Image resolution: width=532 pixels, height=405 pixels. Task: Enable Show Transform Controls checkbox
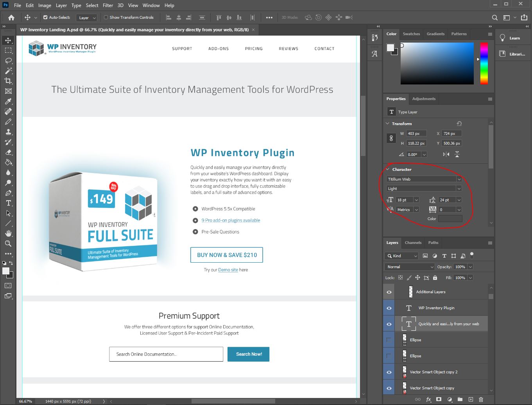pyautogui.click(x=106, y=17)
